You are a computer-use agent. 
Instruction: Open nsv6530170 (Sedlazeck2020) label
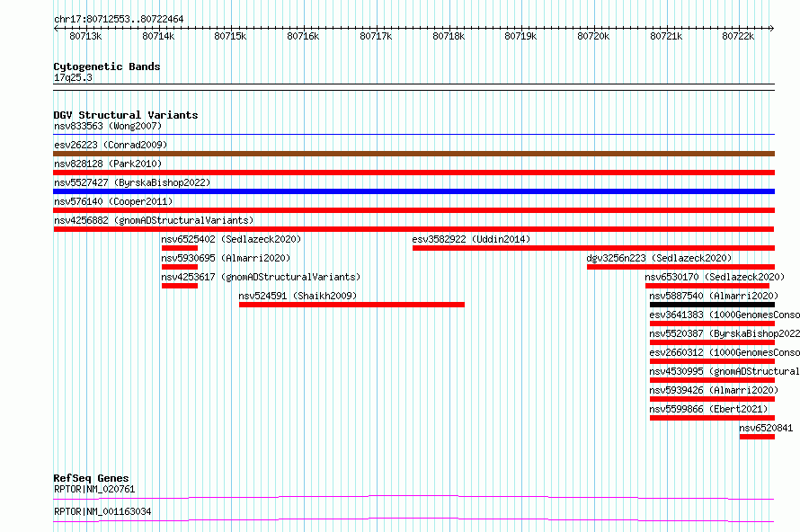click(x=715, y=277)
